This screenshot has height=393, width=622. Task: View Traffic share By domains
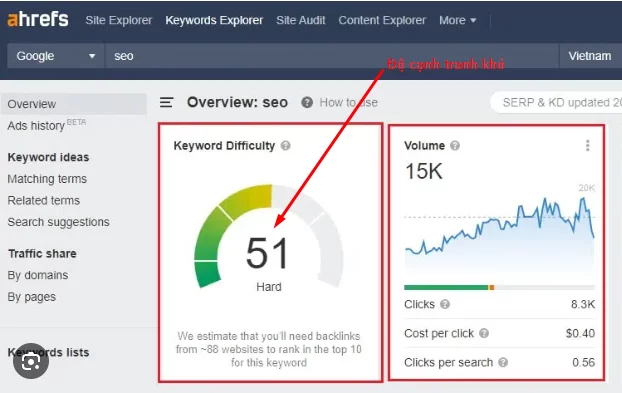38,275
